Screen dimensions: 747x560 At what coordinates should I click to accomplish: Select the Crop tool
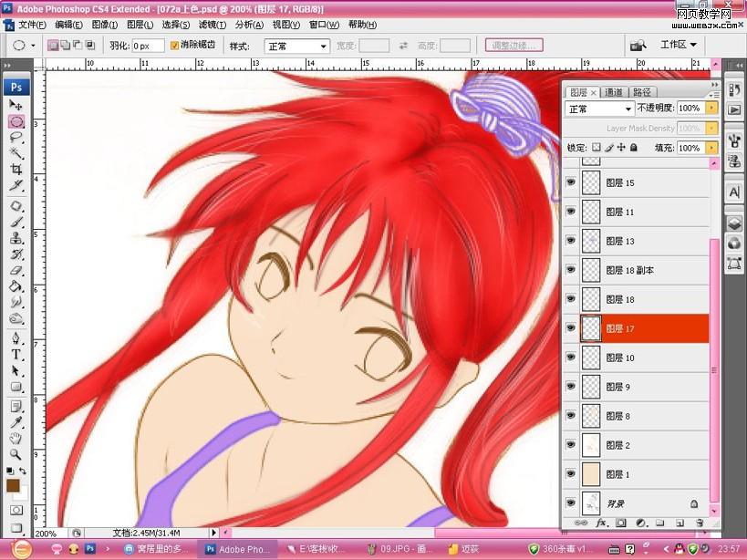pyautogui.click(x=16, y=169)
